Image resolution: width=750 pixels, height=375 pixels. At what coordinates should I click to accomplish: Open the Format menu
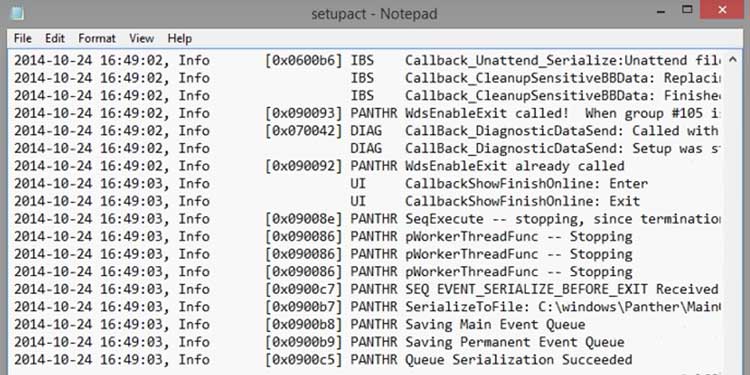point(97,38)
